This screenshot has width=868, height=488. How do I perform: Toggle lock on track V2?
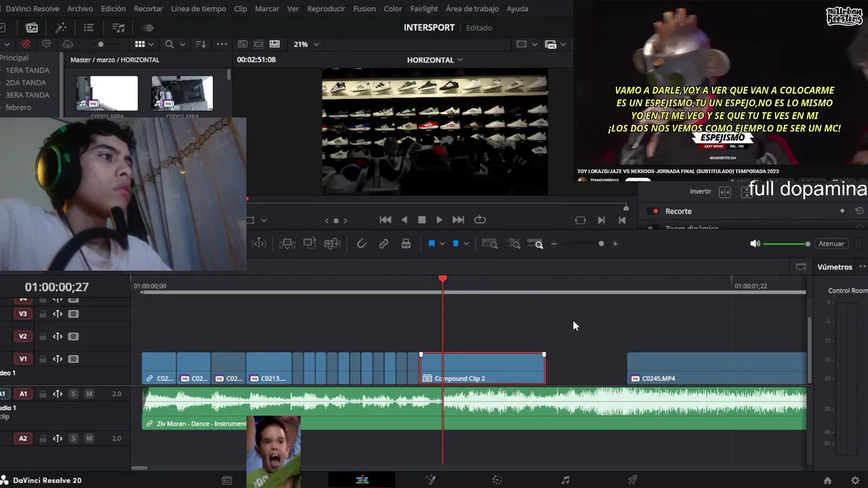click(43, 336)
